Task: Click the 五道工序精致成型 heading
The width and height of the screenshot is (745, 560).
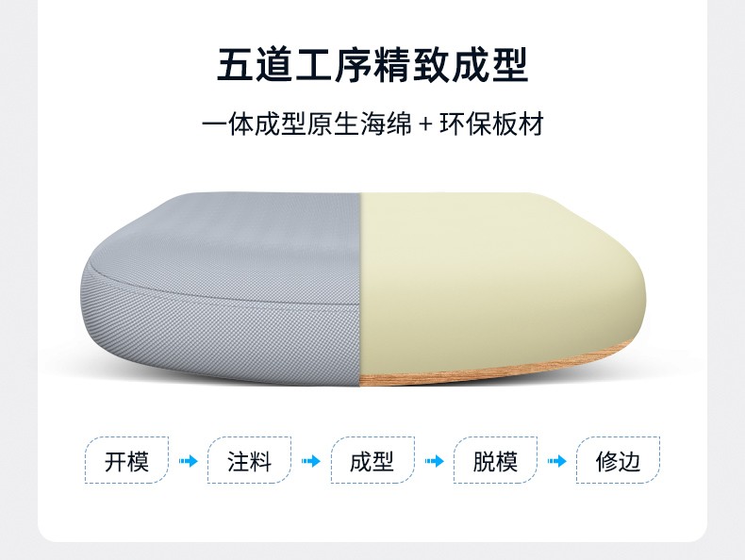Action: pyautogui.click(x=372, y=65)
